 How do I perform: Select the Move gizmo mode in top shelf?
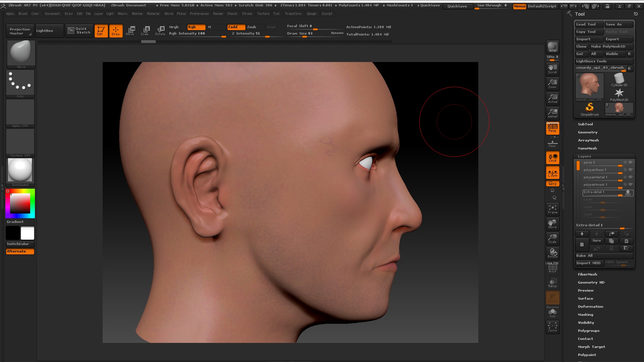pos(130,31)
